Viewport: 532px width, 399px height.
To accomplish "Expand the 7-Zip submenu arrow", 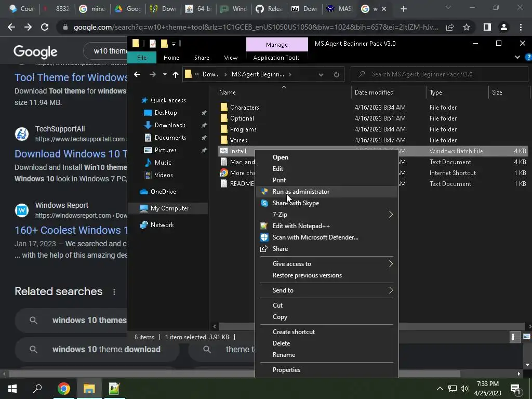I will point(391,215).
